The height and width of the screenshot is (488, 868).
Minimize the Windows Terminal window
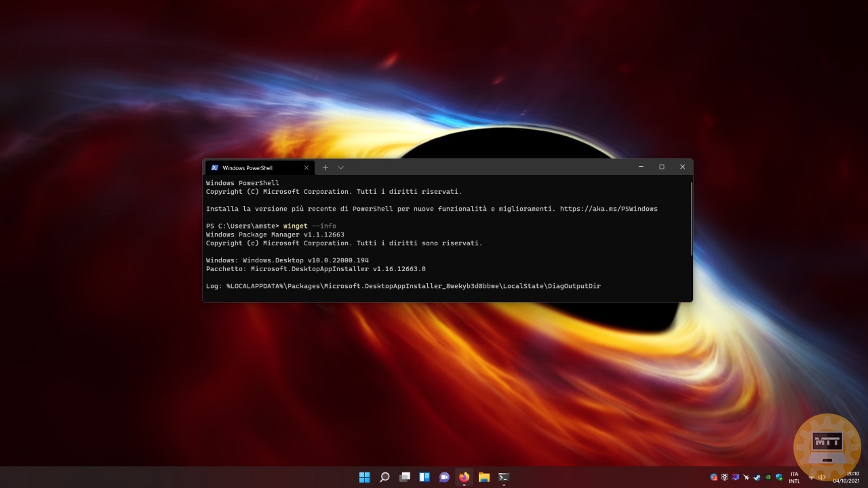coord(641,167)
